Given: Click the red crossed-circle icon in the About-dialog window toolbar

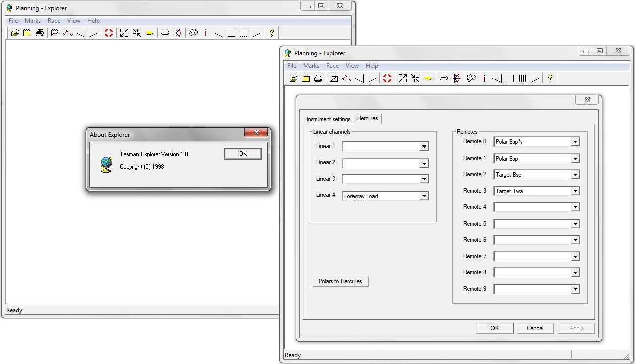Looking at the screenshot, I should [x=178, y=33].
